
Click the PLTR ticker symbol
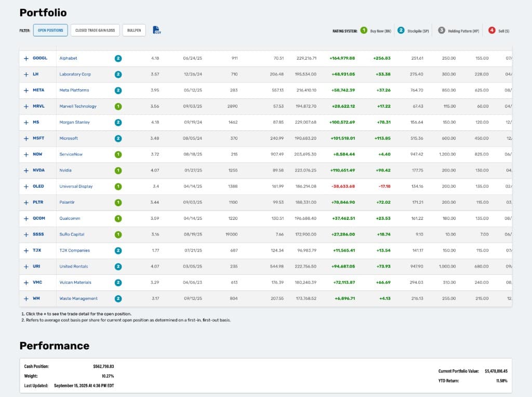pos(38,202)
